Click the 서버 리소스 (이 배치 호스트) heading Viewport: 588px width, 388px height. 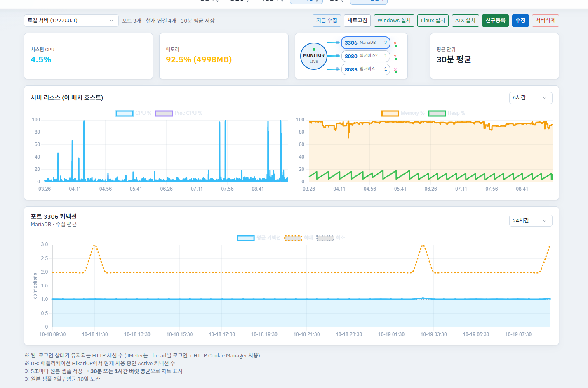pyautogui.click(x=67, y=98)
